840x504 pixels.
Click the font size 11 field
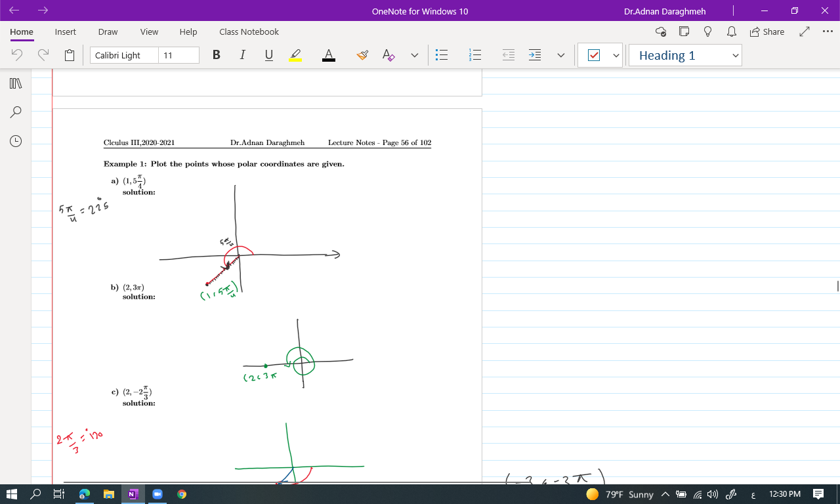tap(178, 55)
